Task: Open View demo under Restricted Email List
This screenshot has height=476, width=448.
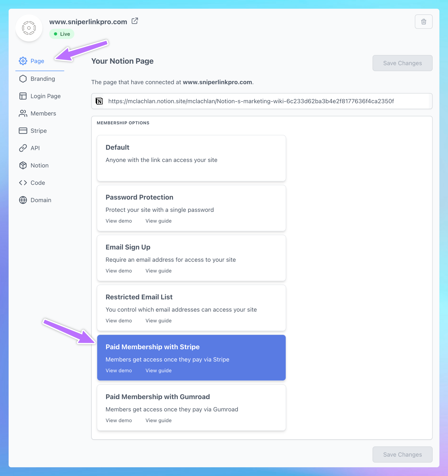Action: coord(119,321)
